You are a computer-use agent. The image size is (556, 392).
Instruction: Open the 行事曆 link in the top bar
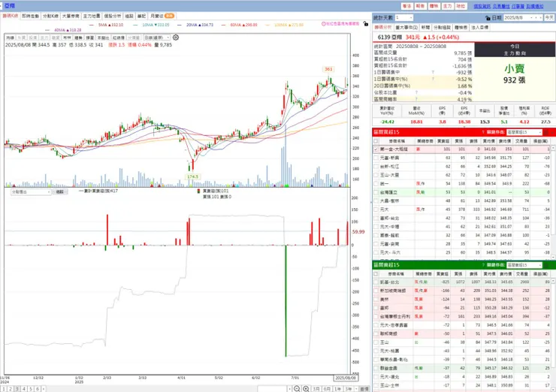(518, 6)
